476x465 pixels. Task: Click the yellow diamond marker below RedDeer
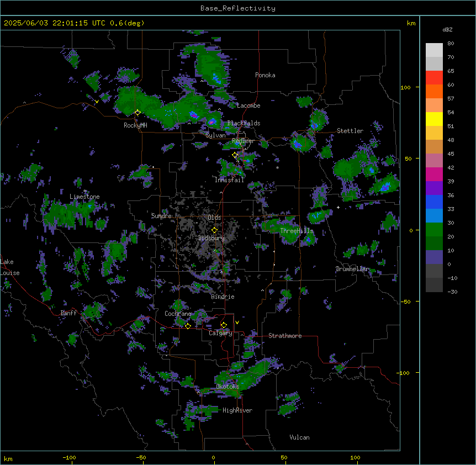tap(235, 155)
